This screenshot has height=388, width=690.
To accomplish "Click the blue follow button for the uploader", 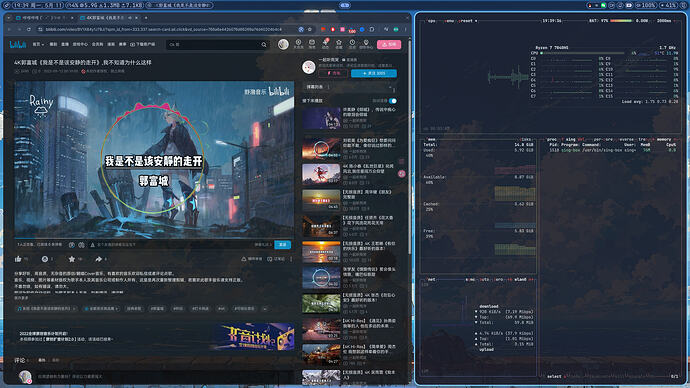I will tap(374, 73).
